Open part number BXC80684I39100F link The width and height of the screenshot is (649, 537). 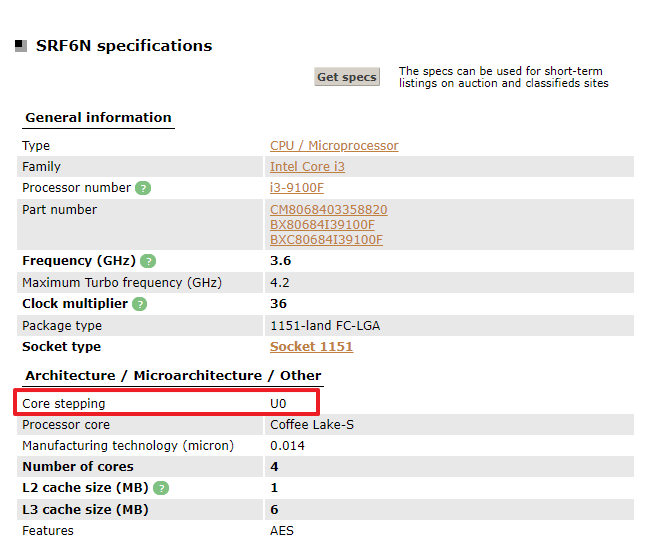(326, 239)
